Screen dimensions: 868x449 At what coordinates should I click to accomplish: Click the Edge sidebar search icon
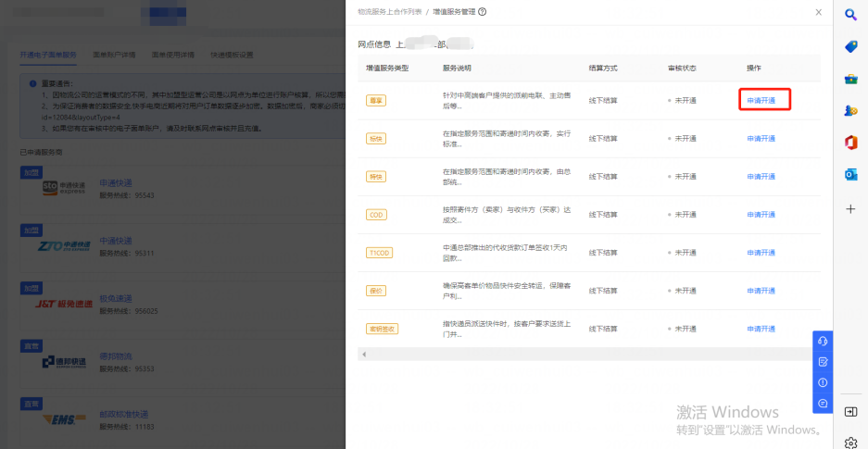(850, 14)
